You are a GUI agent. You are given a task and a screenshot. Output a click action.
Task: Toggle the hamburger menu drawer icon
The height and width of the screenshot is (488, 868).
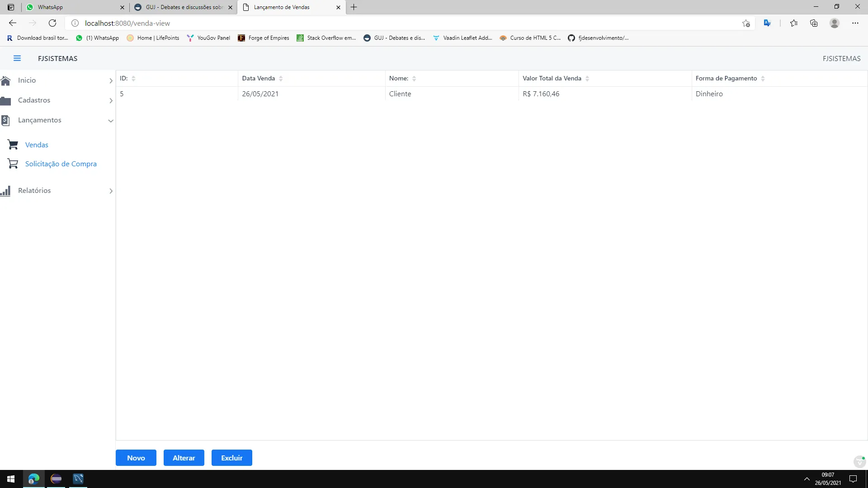(17, 58)
